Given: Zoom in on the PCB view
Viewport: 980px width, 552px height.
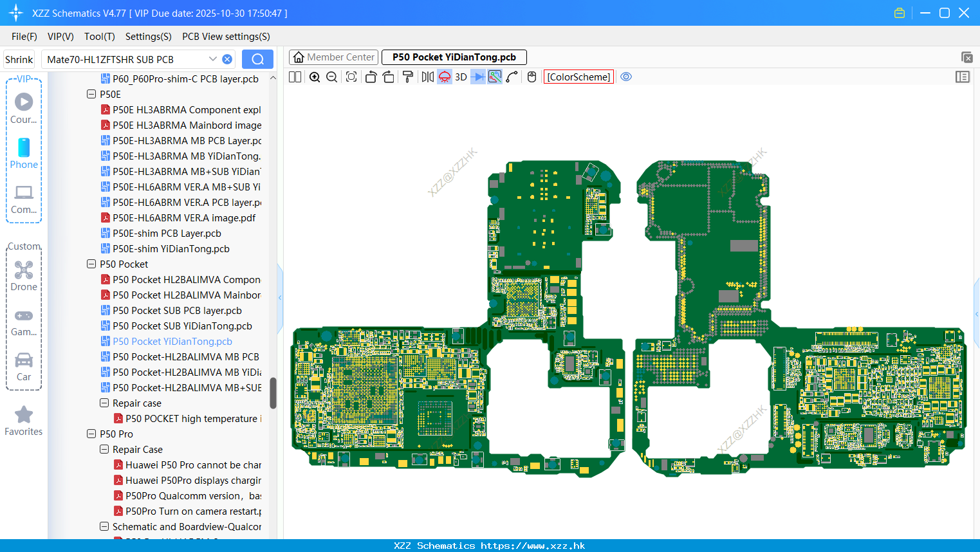Looking at the screenshot, I should pyautogui.click(x=315, y=77).
